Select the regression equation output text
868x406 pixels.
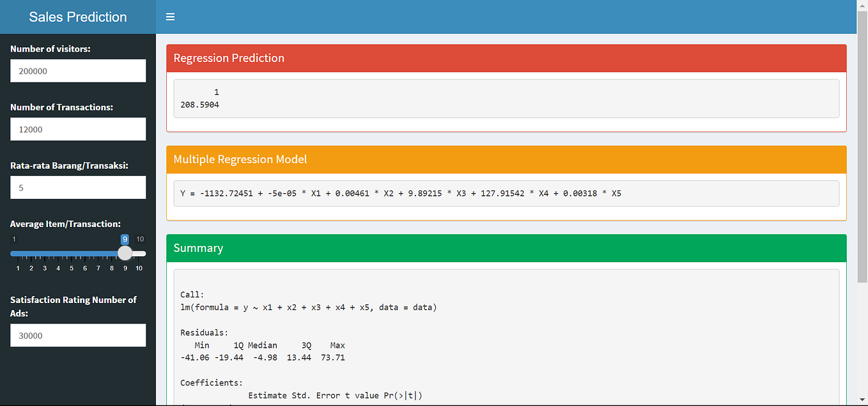(x=401, y=193)
